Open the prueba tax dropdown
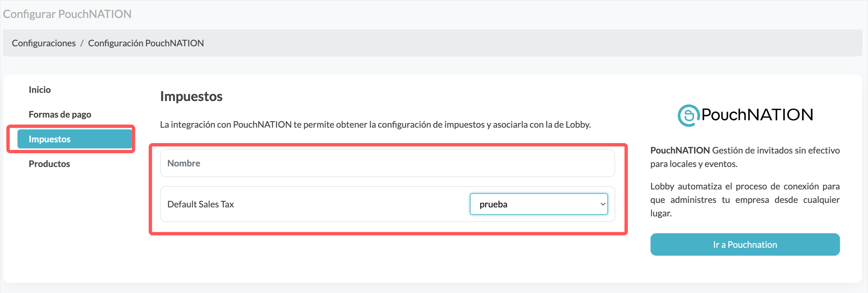The image size is (868, 293). pyautogui.click(x=538, y=204)
